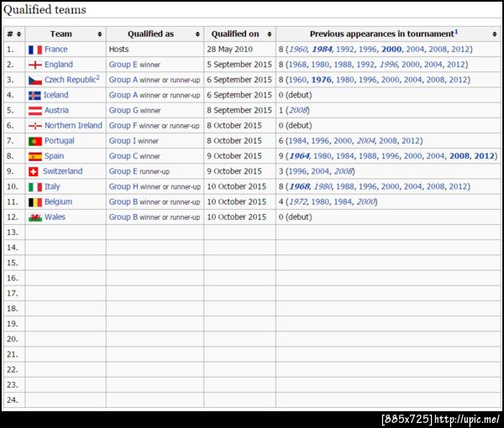Open bold 1968 link in Italy row
Viewport: 504px width, 428px height.
coord(300,186)
